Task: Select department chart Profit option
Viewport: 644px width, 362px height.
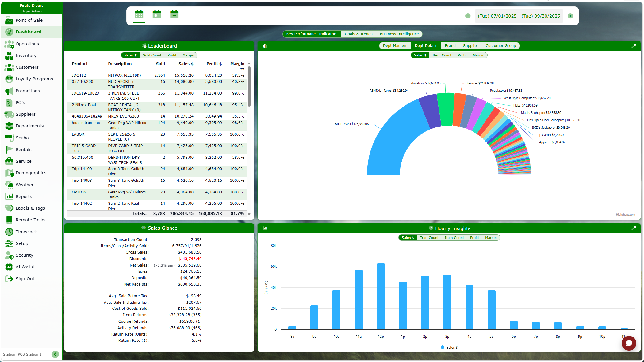Action: (462, 55)
